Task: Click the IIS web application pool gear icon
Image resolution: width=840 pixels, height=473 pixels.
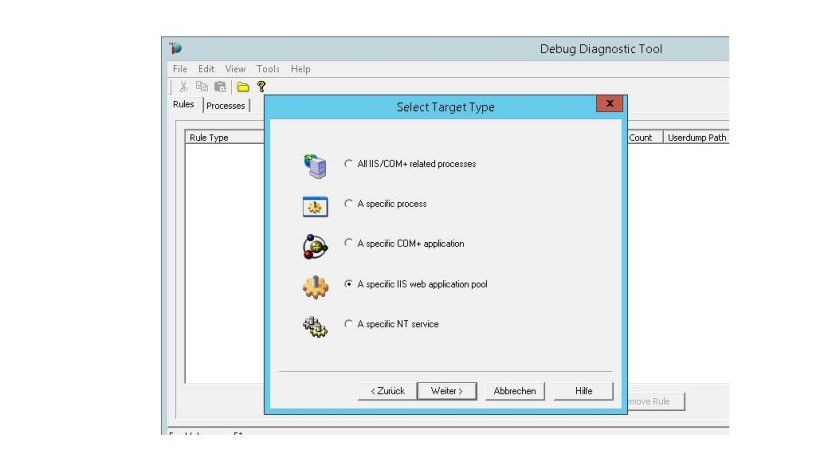Action: 316,287
